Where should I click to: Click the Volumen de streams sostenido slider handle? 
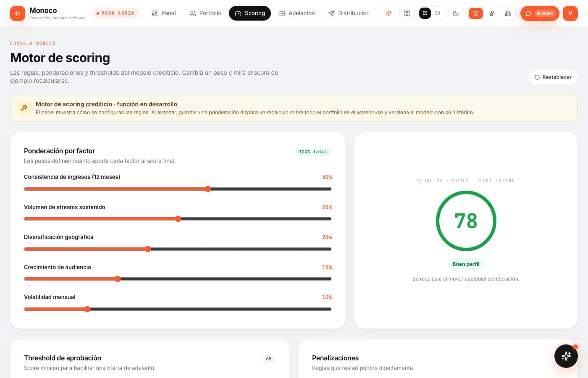[178, 219]
